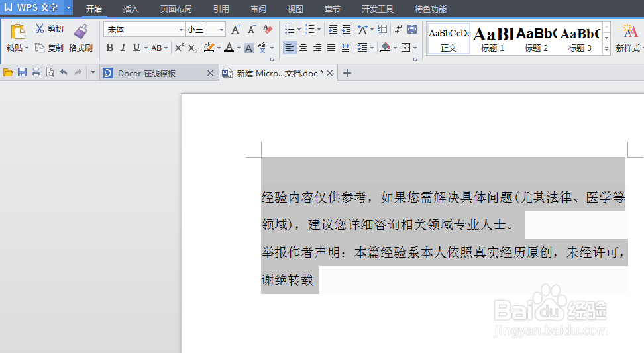The image size is (644, 353).
Task: Click the Copy (复制) icon
Action: click(x=40, y=48)
